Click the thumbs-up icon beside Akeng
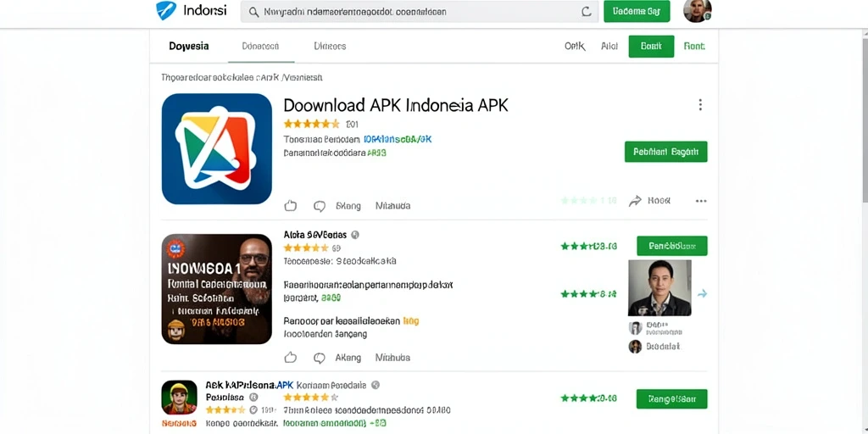 (x=291, y=358)
